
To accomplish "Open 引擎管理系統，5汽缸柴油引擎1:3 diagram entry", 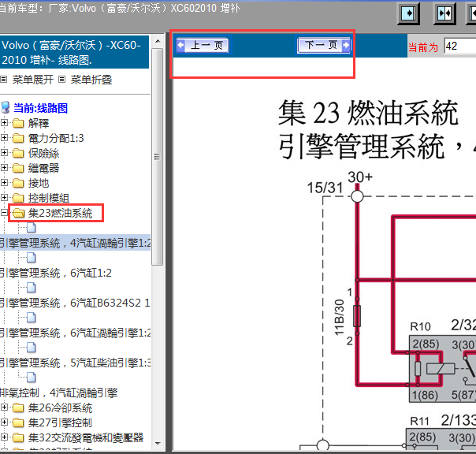I will pyautogui.click(x=76, y=363).
